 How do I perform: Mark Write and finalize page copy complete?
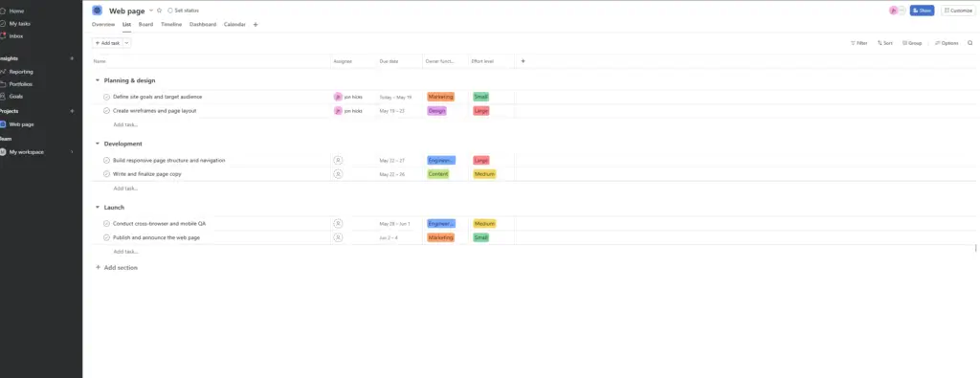tap(106, 174)
